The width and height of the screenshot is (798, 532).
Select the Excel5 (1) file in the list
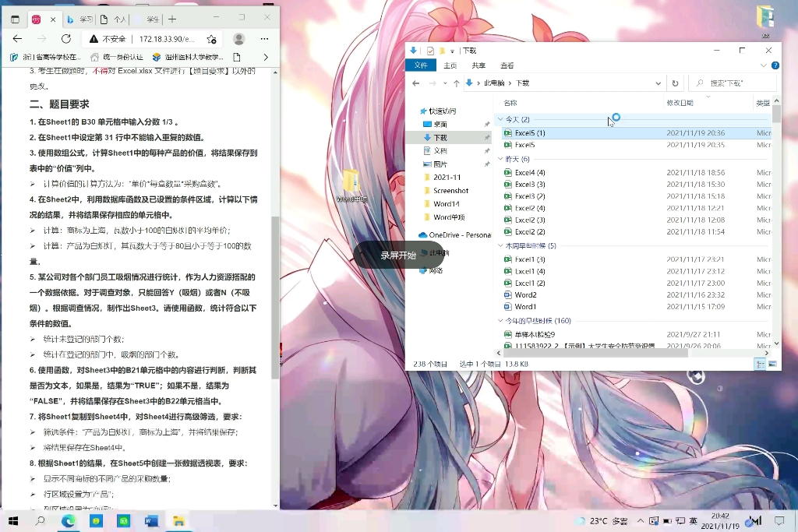coord(530,132)
